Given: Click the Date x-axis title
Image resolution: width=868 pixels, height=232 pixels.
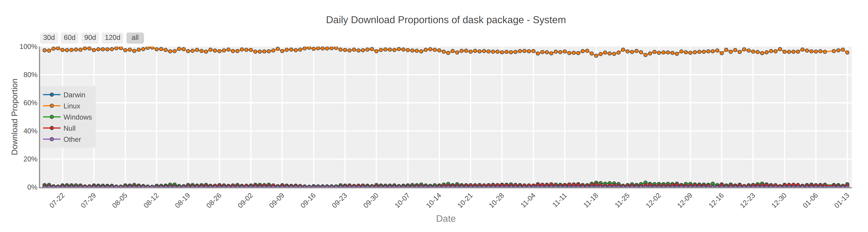Looking at the screenshot, I should 445,219.
